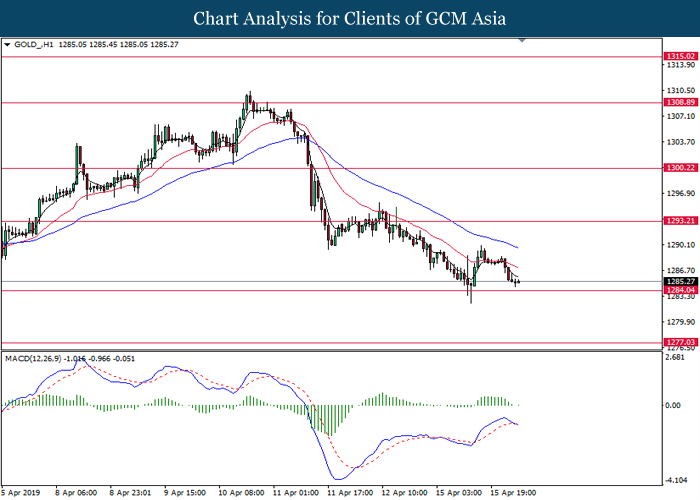This screenshot has width=700, height=500.
Task: Click the 2.681 MACD scale value
Action: coord(676,356)
